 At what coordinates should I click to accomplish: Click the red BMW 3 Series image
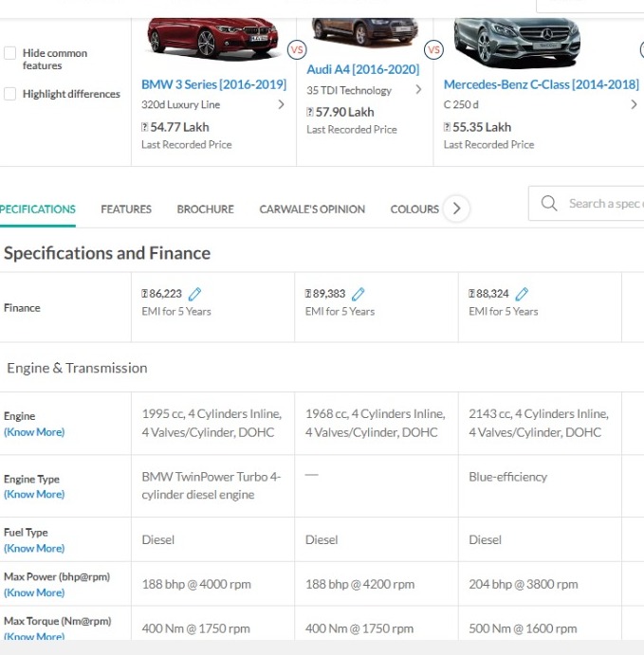[x=212, y=38]
